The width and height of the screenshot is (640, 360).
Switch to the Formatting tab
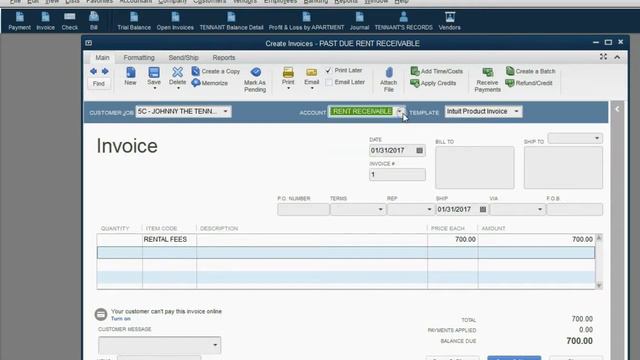(x=139, y=58)
